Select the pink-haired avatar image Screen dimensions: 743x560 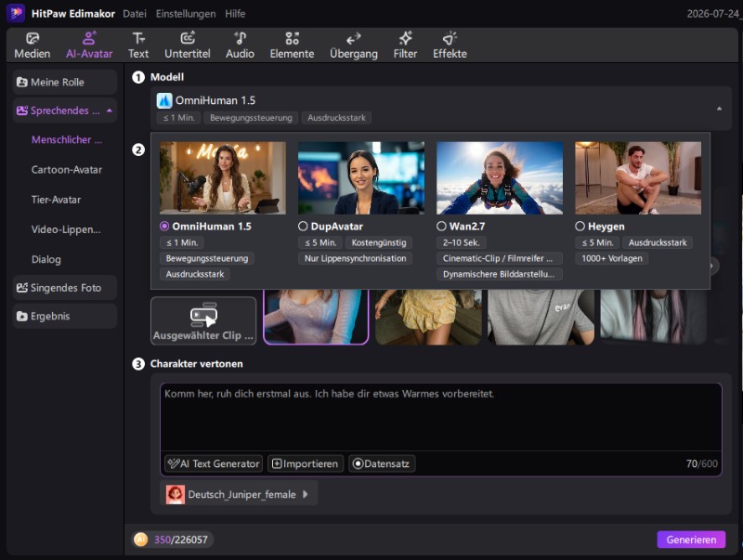click(654, 317)
